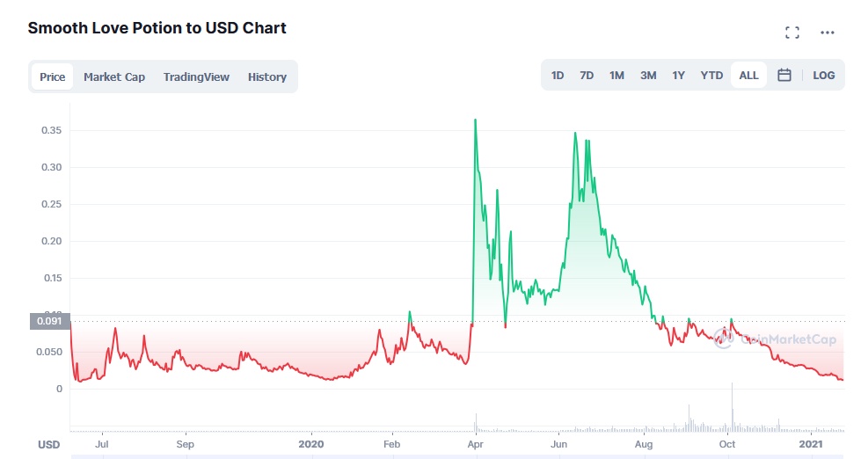Image resolution: width=868 pixels, height=459 pixels.
Task: Select the 1M time range
Action: click(616, 76)
